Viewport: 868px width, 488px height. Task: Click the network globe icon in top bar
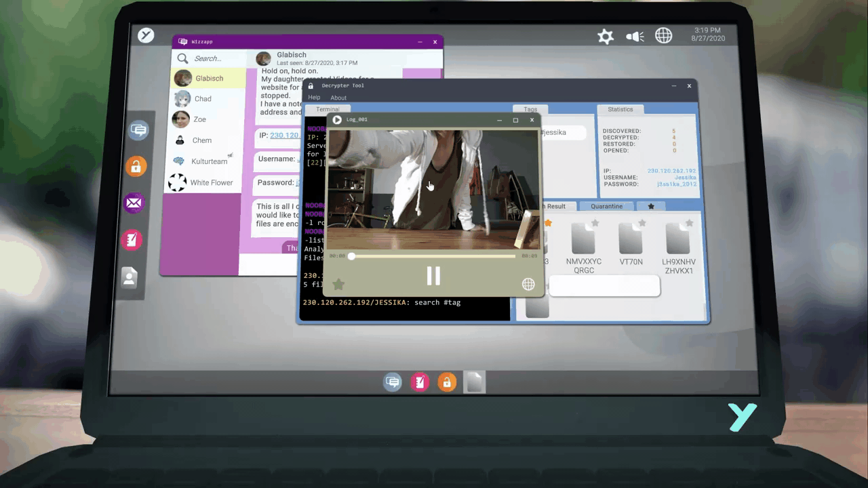[663, 36]
